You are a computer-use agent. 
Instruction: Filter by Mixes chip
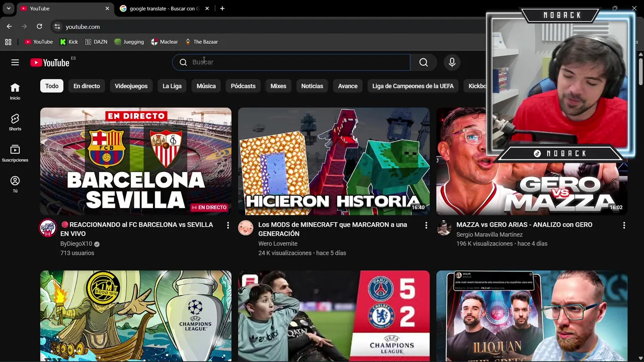tap(278, 86)
